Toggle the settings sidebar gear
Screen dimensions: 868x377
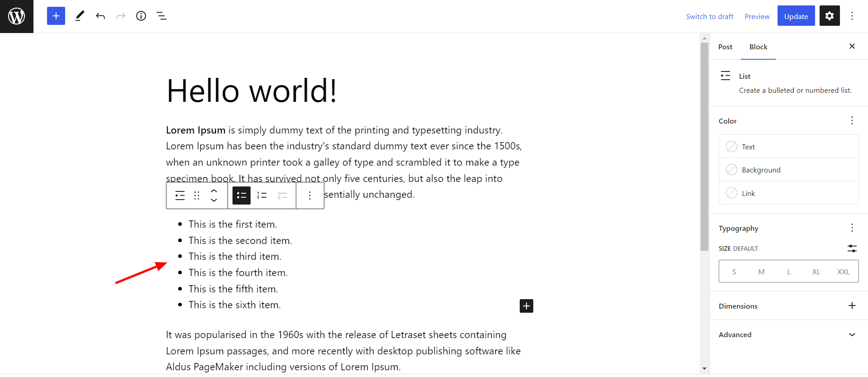point(829,15)
